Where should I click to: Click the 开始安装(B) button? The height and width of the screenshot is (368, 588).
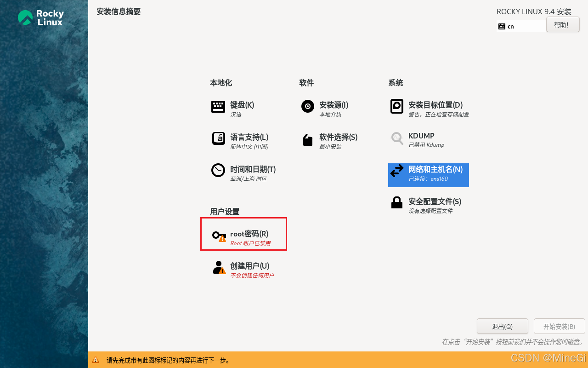[x=559, y=326]
